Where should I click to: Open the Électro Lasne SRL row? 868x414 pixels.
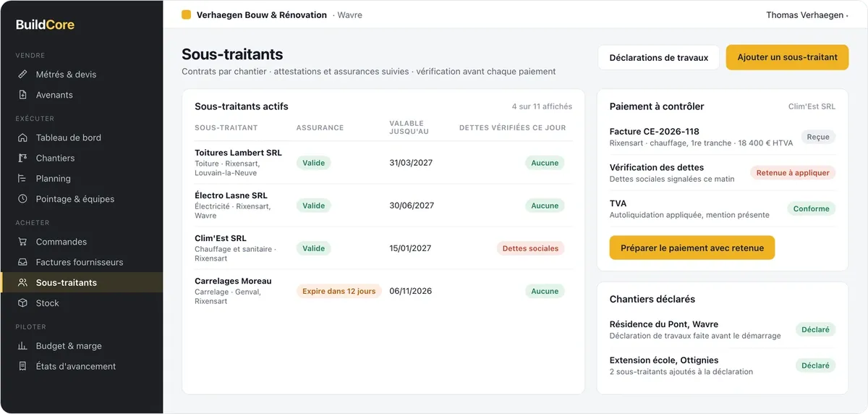(x=383, y=206)
